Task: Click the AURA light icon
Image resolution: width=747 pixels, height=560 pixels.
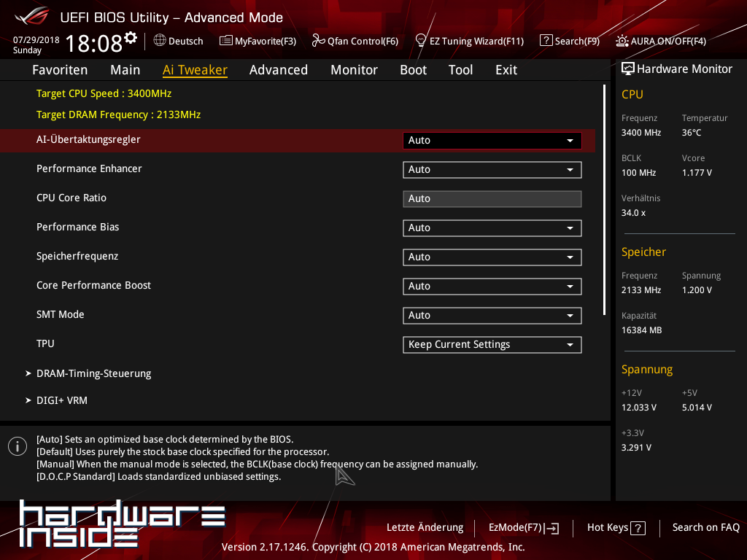Action: 622,41
